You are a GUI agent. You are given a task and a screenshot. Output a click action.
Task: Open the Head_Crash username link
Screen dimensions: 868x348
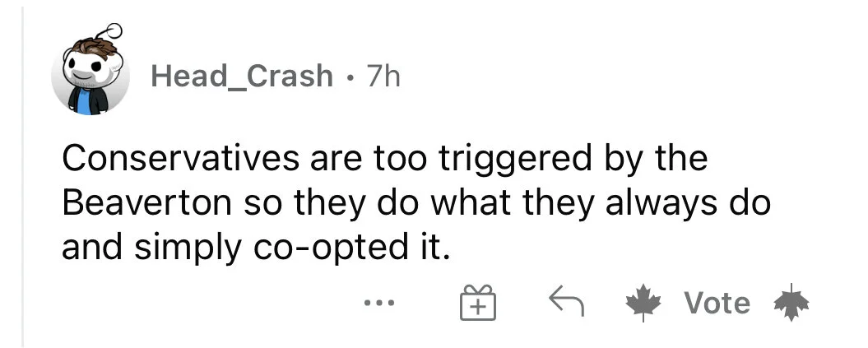click(241, 77)
